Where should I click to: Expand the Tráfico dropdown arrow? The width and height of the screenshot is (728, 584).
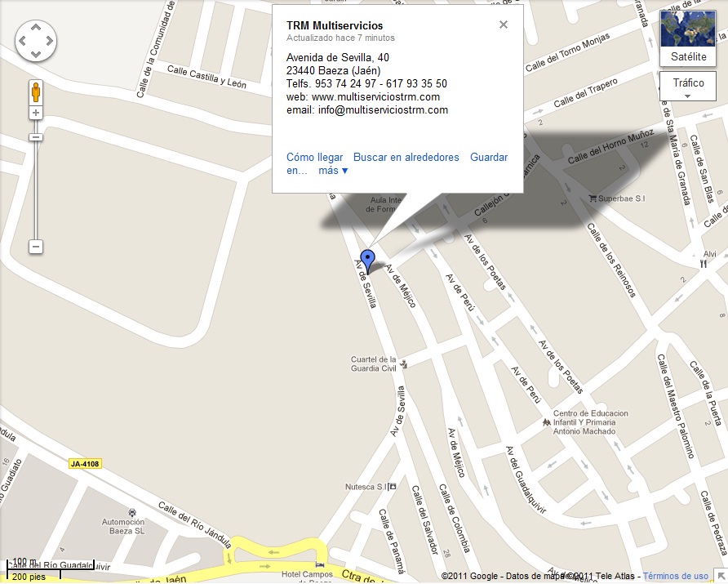(x=688, y=96)
